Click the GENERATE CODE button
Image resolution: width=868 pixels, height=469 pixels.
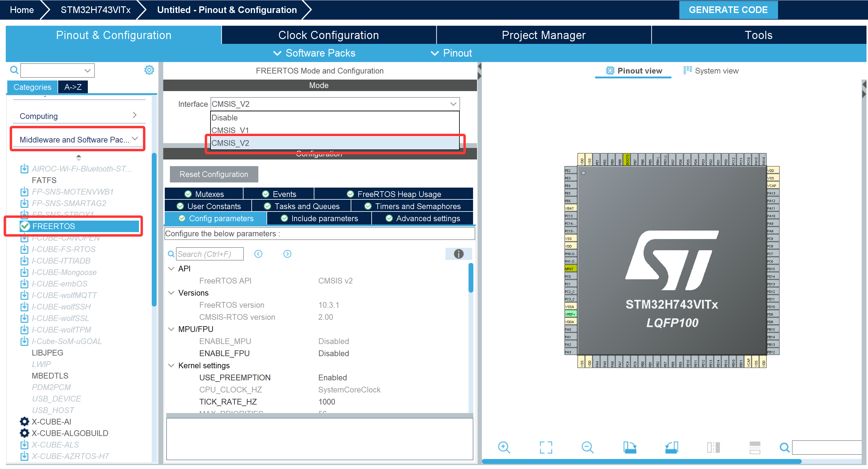tap(728, 10)
